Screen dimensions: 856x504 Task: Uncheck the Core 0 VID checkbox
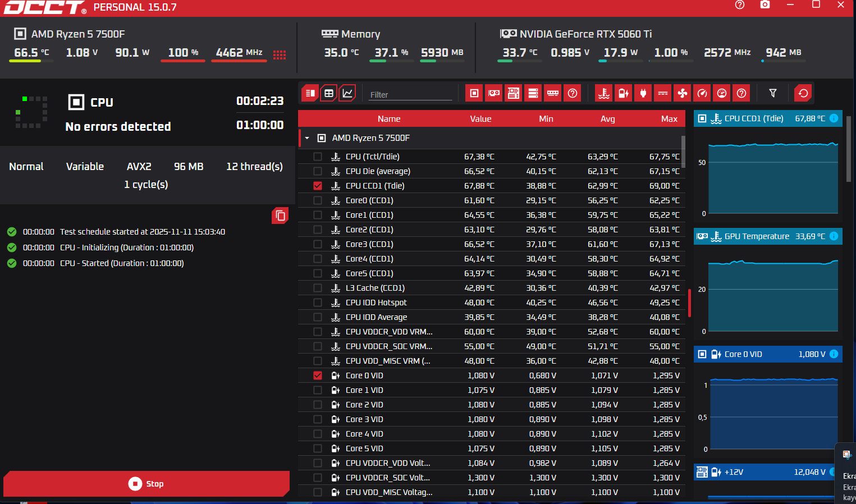318,375
